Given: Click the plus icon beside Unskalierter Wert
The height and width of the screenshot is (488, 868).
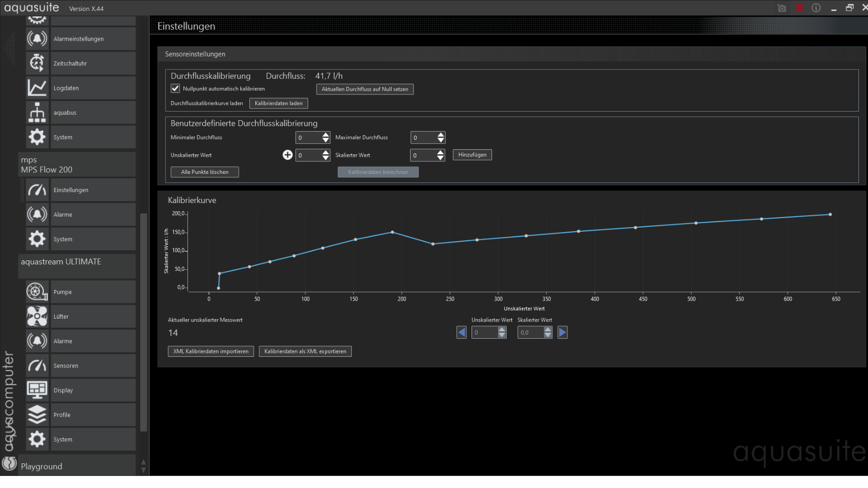Looking at the screenshot, I should point(287,155).
